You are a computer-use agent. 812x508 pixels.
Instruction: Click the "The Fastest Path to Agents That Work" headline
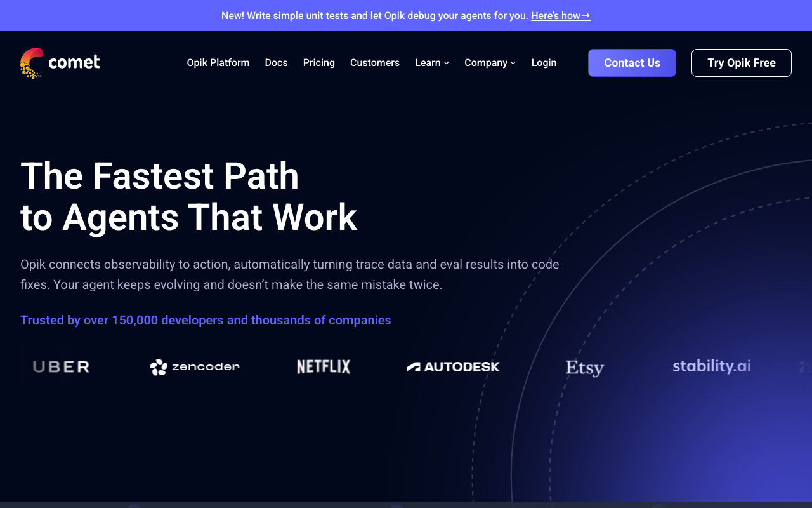click(189, 196)
